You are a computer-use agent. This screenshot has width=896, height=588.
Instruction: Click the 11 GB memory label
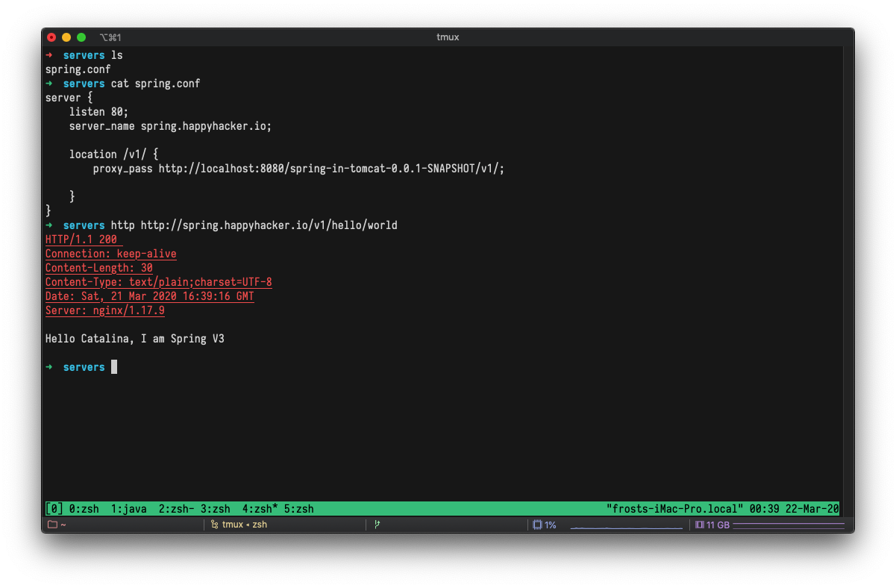pyautogui.click(x=718, y=525)
